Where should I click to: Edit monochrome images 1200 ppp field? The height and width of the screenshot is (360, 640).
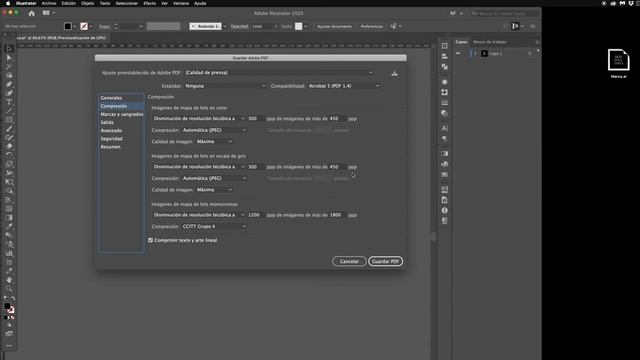click(x=255, y=215)
